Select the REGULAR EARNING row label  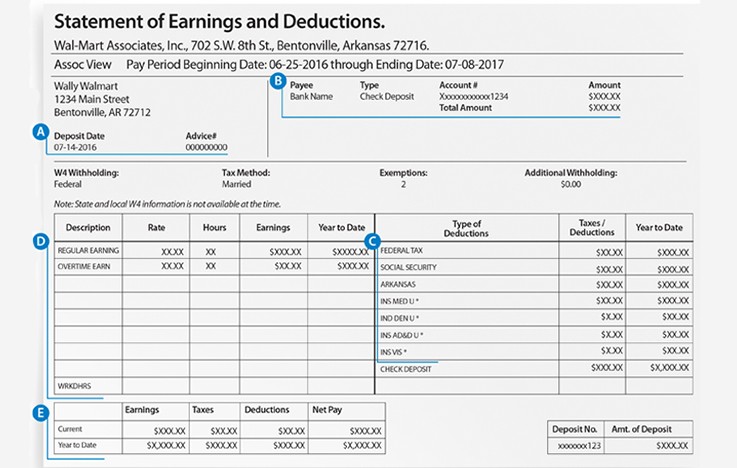point(89,250)
